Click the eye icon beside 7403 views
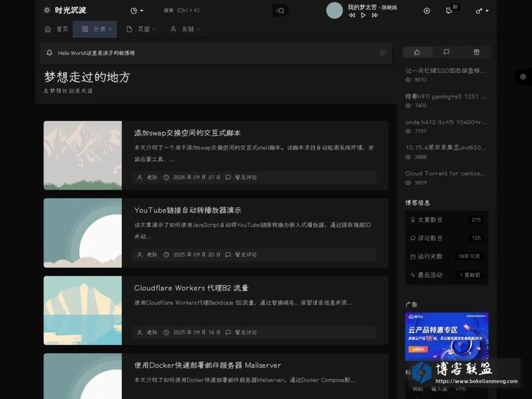Screen dimensions: 532x399 click(x=408, y=106)
